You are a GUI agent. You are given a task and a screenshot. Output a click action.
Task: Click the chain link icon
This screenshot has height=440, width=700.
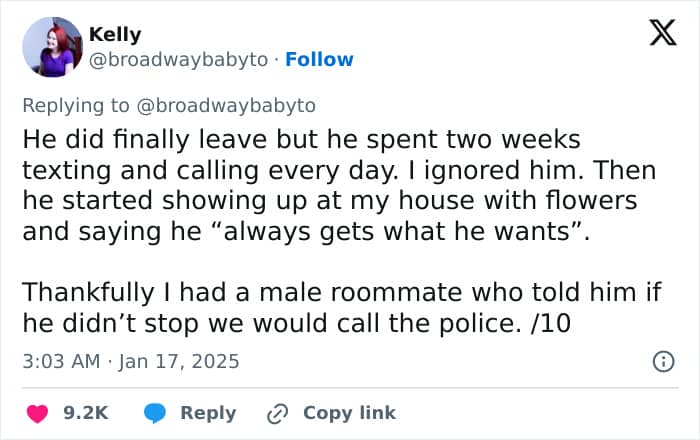277,414
